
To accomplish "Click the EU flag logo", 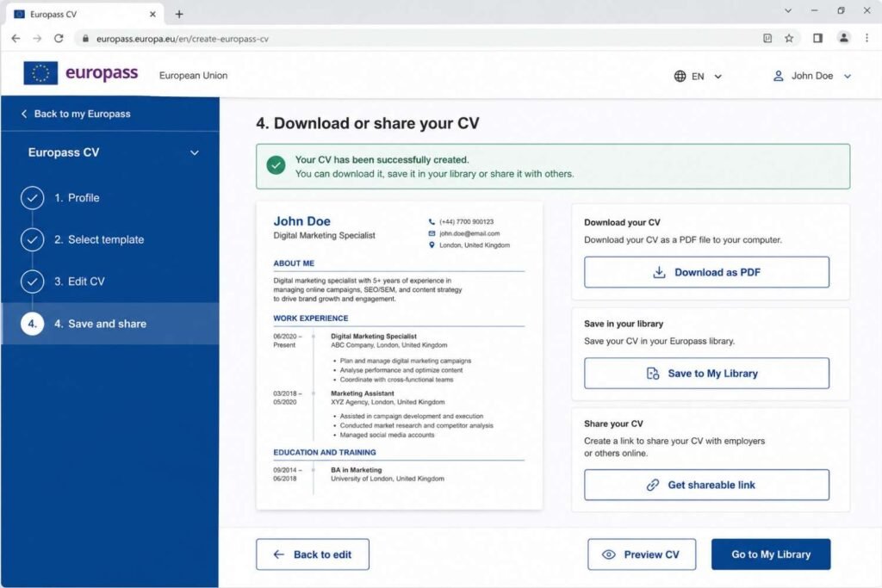I will tap(40, 73).
